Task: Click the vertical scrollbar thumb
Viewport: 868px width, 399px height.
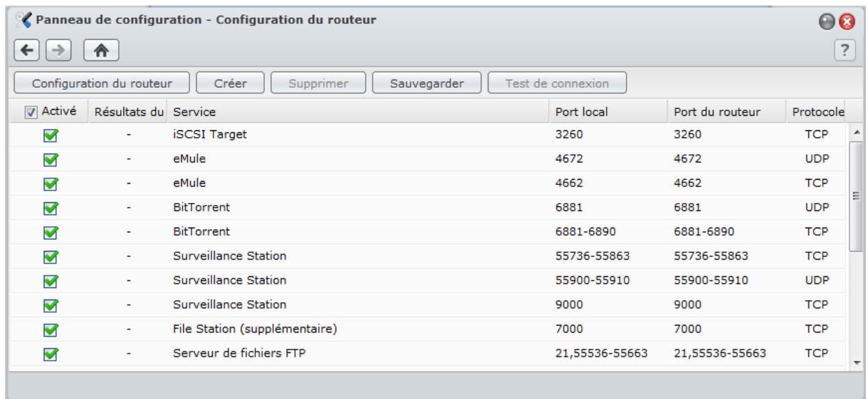Action: point(856,196)
